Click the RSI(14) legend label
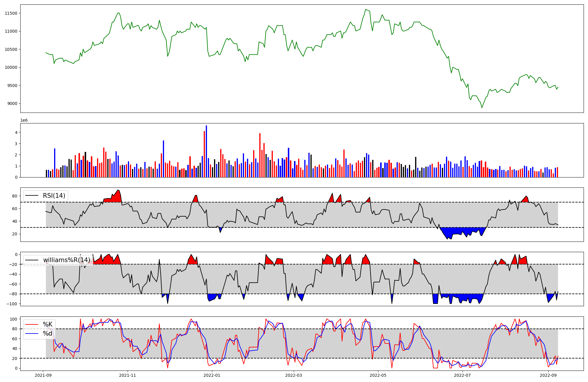The height and width of the screenshot is (382, 588). [x=54, y=196]
